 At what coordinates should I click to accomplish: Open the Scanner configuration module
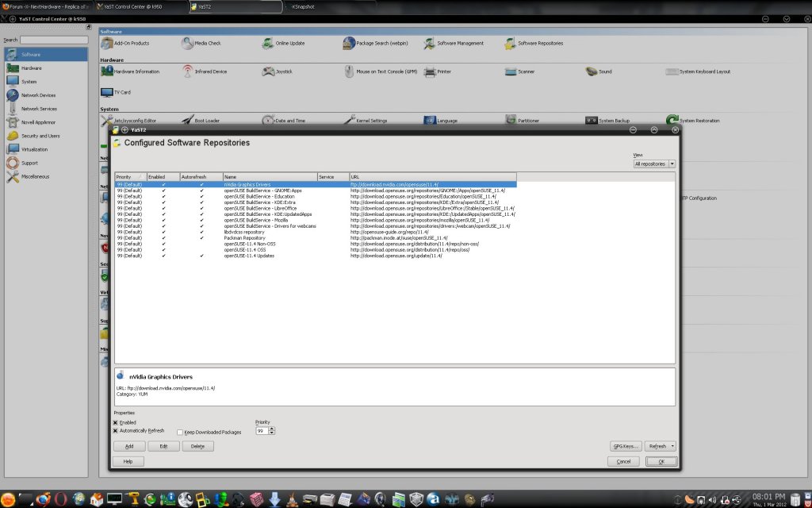(x=520, y=71)
